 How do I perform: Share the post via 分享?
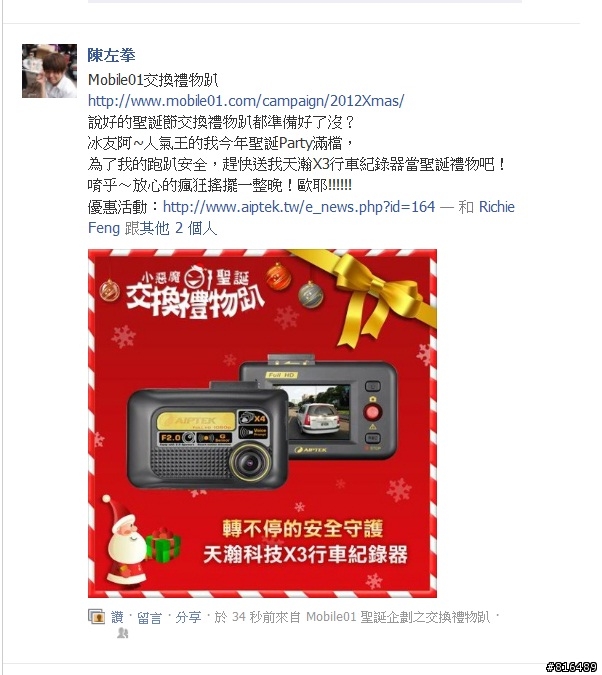[188, 617]
